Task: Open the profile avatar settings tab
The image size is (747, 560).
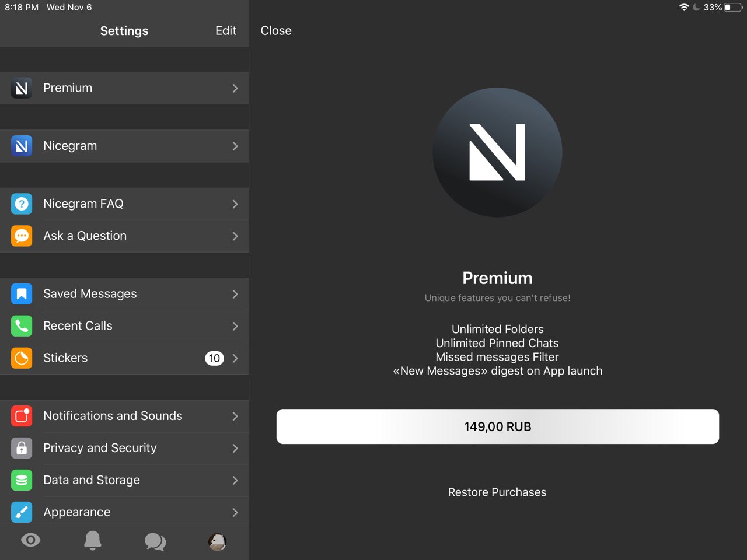Action: pos(217,541)
